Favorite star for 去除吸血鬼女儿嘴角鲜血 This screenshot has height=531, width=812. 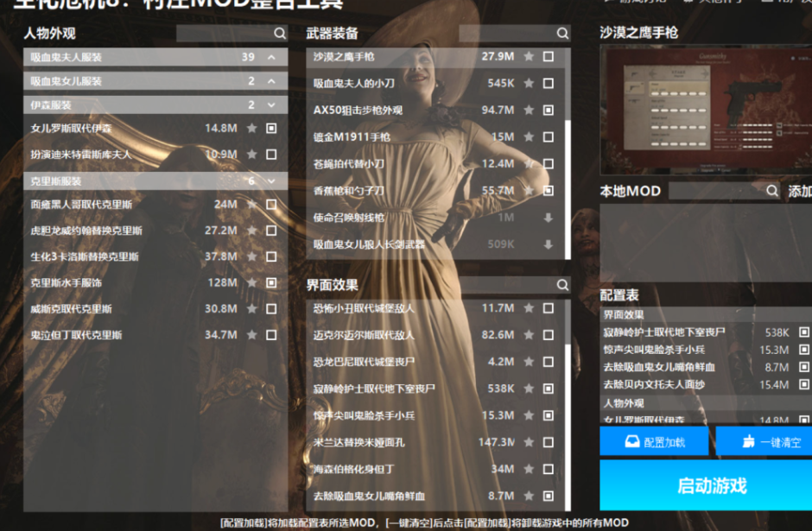[529, 496]
